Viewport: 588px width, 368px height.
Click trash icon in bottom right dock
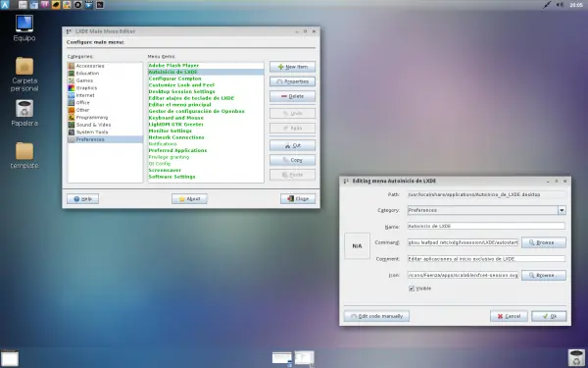coord(576,357)
